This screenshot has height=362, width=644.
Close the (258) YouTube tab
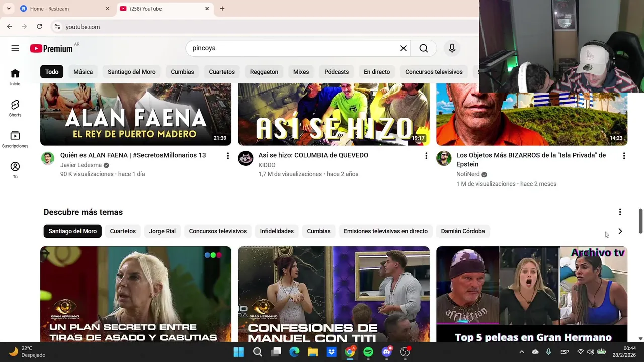pos(207,9)
